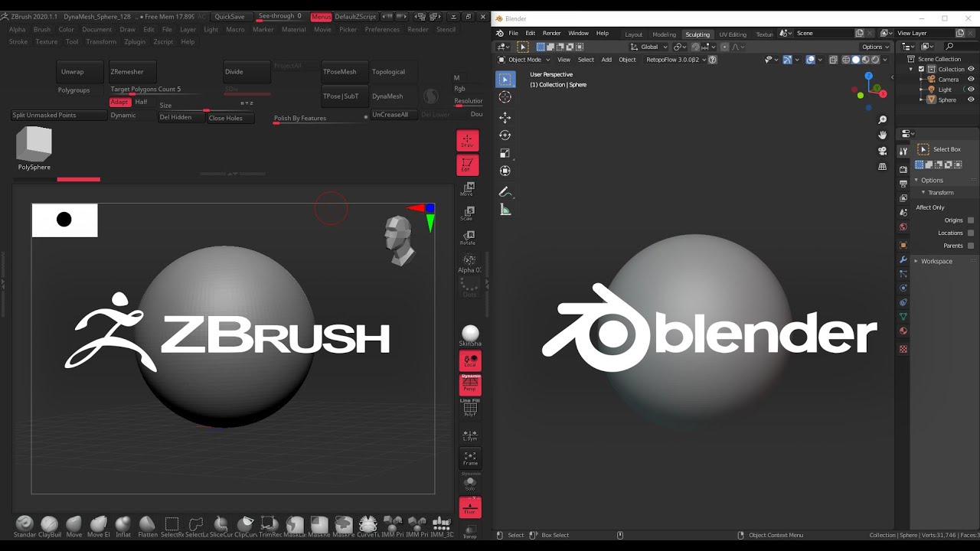Viewport: 980px width, 551px height.
Task: Select Blender's Annotate tool
Action: [x=505, y=192]
